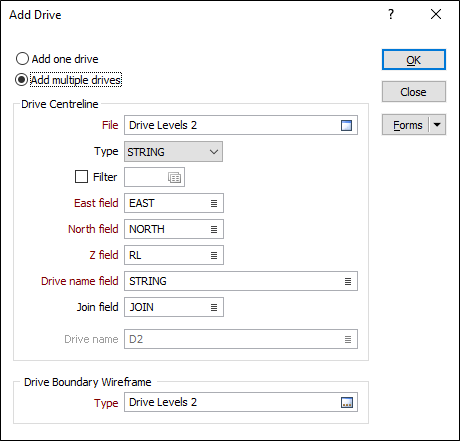Open list icon in Drive name field box
Screen dimensions: 460x441
tap(348, 281)
